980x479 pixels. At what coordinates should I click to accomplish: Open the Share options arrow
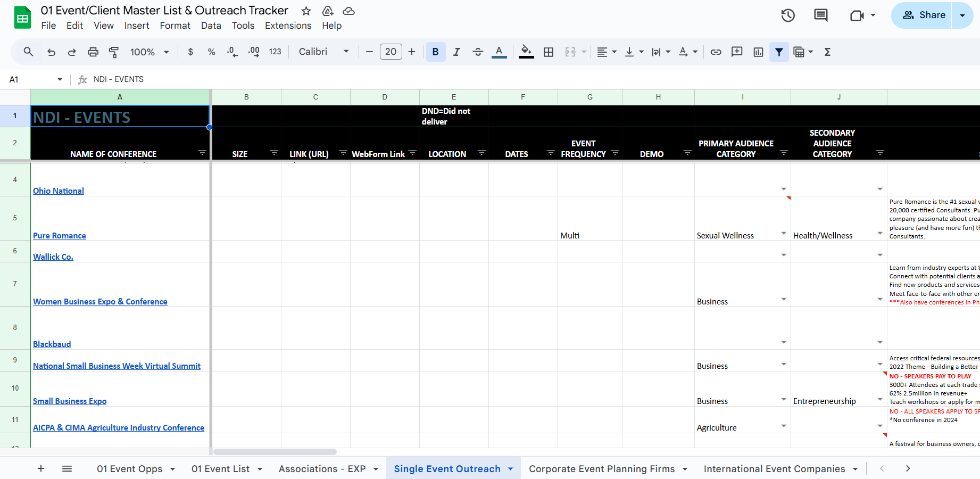(x=962, y=15)
